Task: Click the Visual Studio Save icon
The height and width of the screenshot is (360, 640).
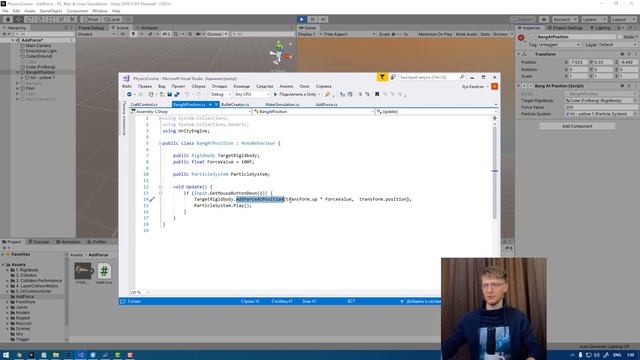Action: tap(169, 95)
